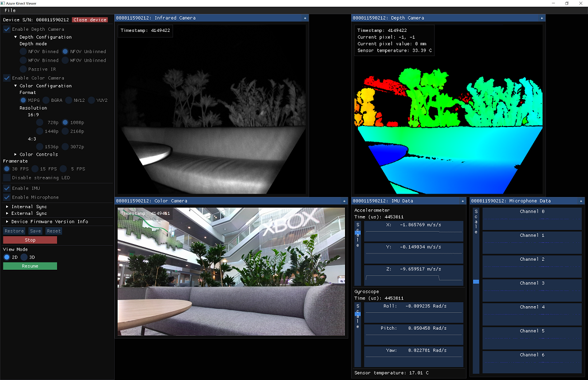Click the Gyroscope Pitch value graph
This screenshot has width=588, height=380.
click(414, 335)
